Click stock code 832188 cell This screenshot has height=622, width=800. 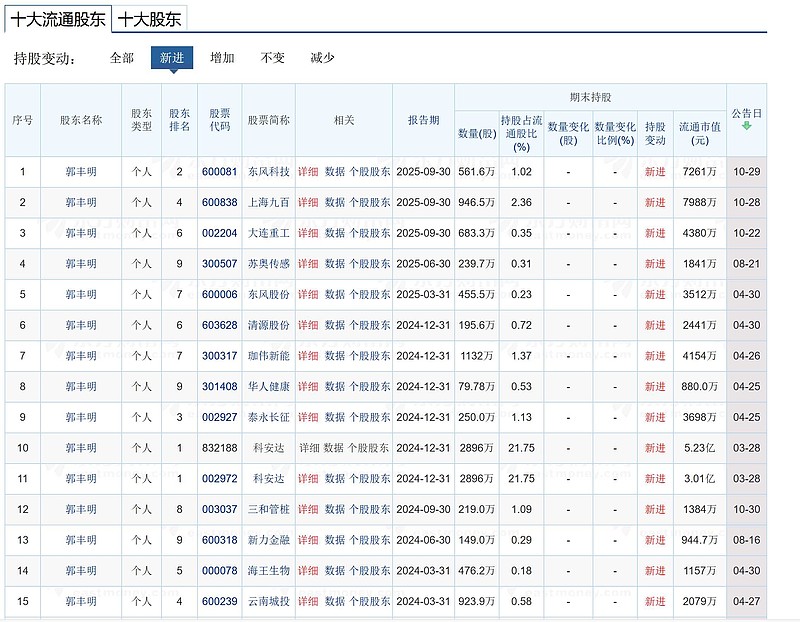tap(219, 448)
